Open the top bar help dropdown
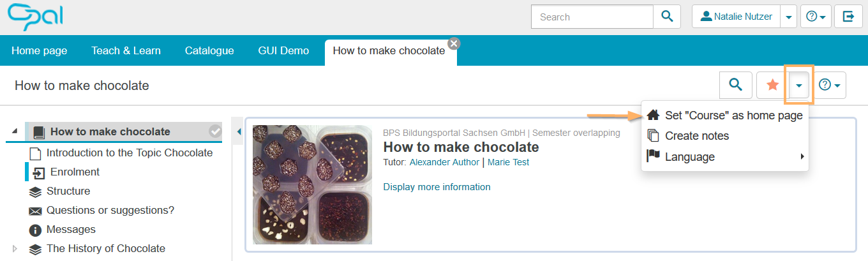 (816, 17)
